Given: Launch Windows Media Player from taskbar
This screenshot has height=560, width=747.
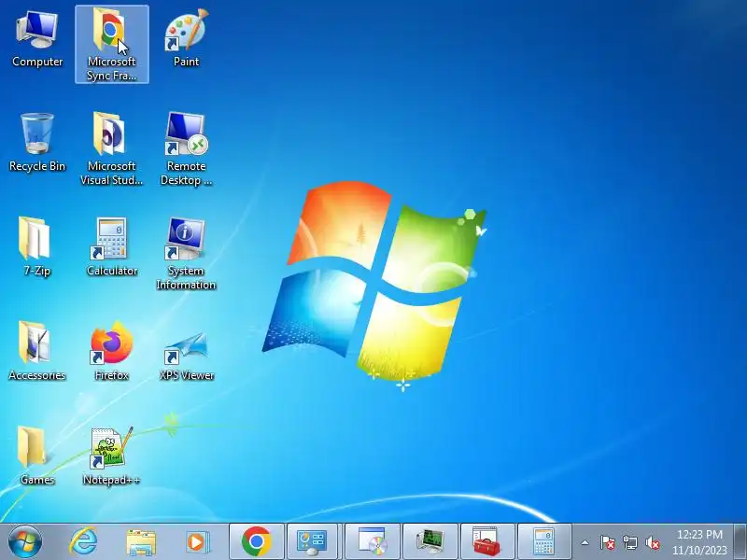Looking at the screenshot, I should click(197, 542).
